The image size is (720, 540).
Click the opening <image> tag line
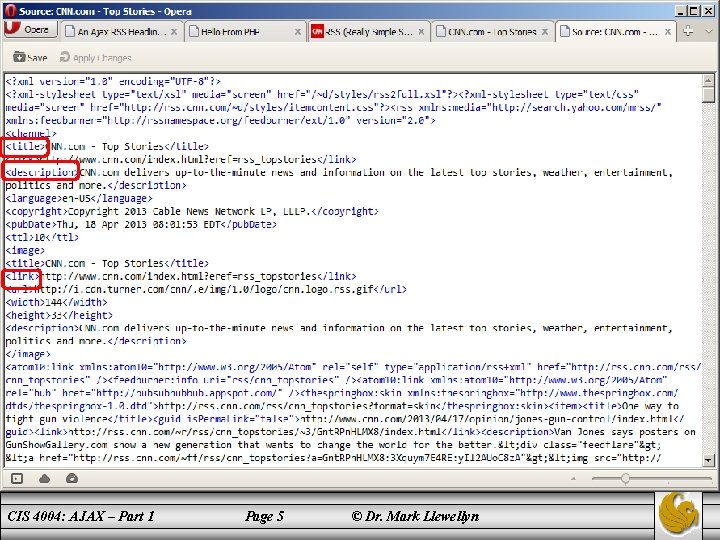25,250
